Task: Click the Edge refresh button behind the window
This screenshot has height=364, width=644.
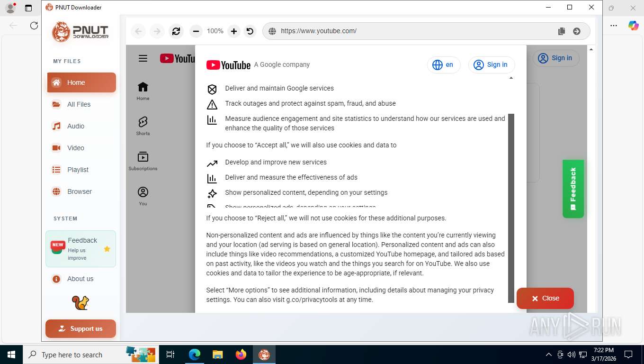Action: 34,26
